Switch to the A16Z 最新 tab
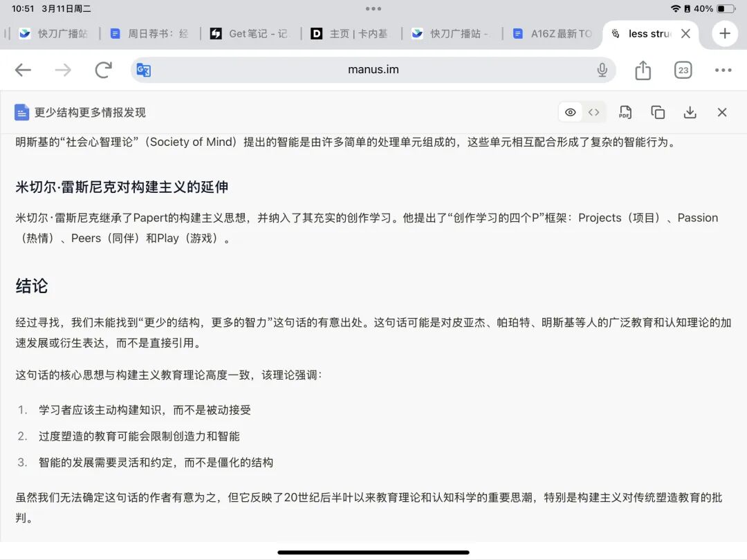 pyautogui.click(x=553, y=33)
